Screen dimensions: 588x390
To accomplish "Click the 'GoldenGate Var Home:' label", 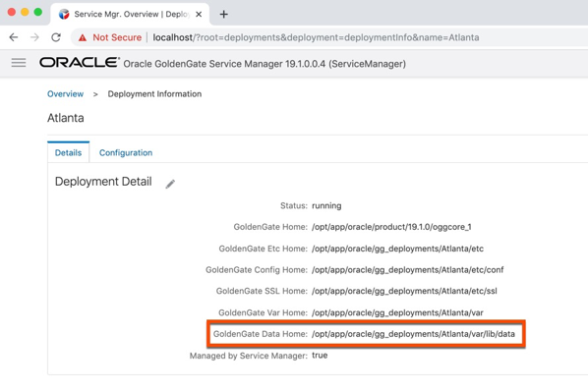I will pos(263,312).
